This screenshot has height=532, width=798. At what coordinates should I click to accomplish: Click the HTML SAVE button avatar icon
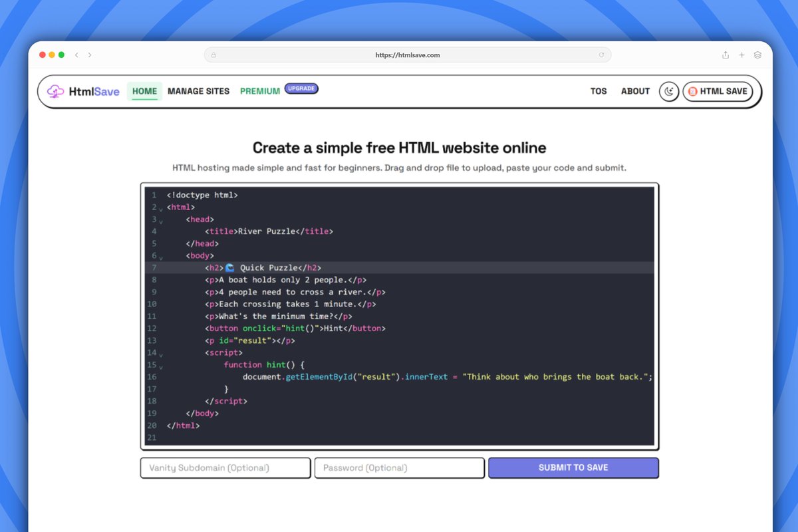click(x=692, y=92)
